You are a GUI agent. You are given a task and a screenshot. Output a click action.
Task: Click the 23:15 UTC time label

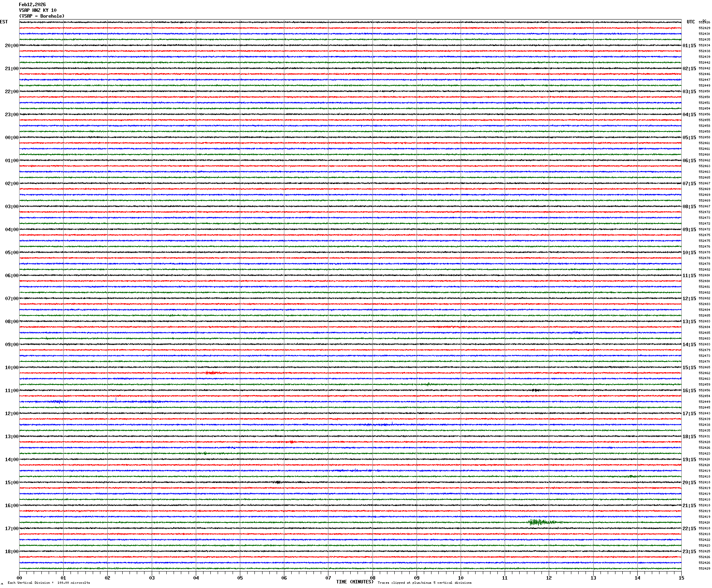click(x=689, y=552)
